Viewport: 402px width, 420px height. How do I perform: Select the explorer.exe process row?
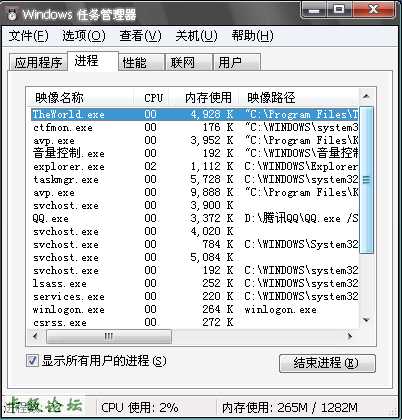pos(195,166)
